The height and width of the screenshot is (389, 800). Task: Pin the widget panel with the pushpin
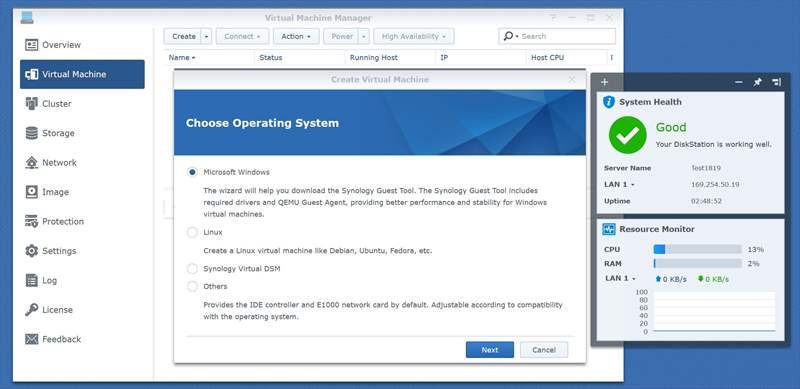click(758, 82)
